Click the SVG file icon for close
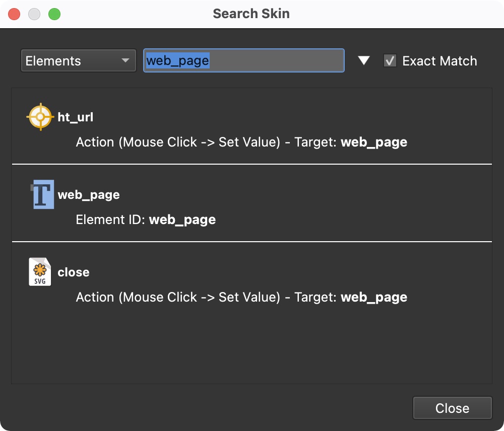 tap(40, 272)
